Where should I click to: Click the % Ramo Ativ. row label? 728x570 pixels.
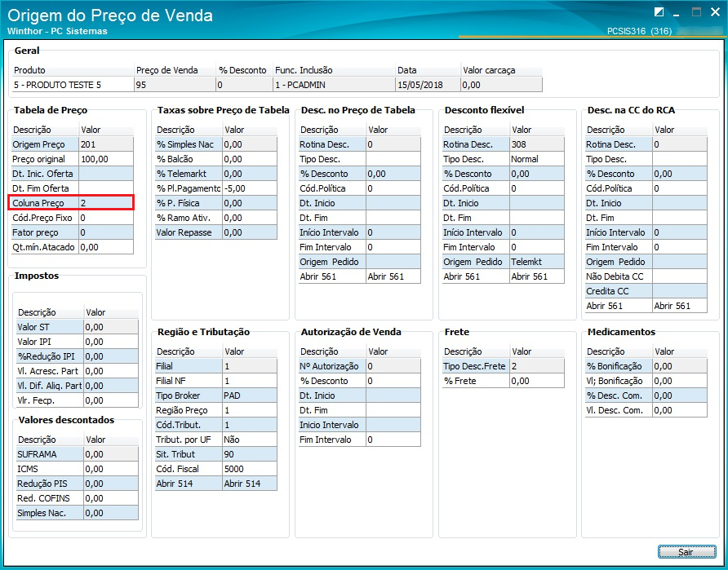[189, 218]
